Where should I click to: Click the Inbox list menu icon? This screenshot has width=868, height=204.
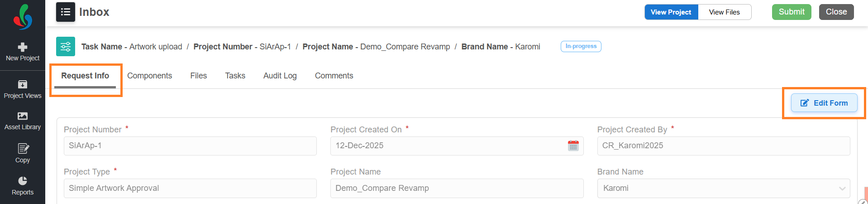(x=66, y=12)
